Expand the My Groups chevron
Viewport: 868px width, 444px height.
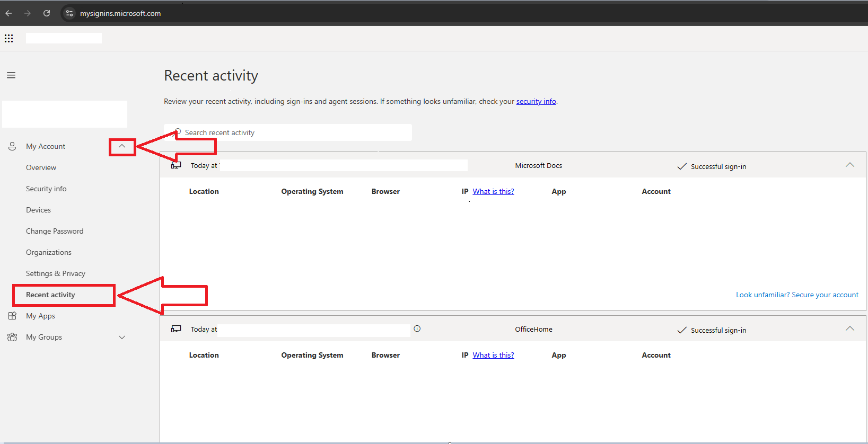click(x=122, y=337)
